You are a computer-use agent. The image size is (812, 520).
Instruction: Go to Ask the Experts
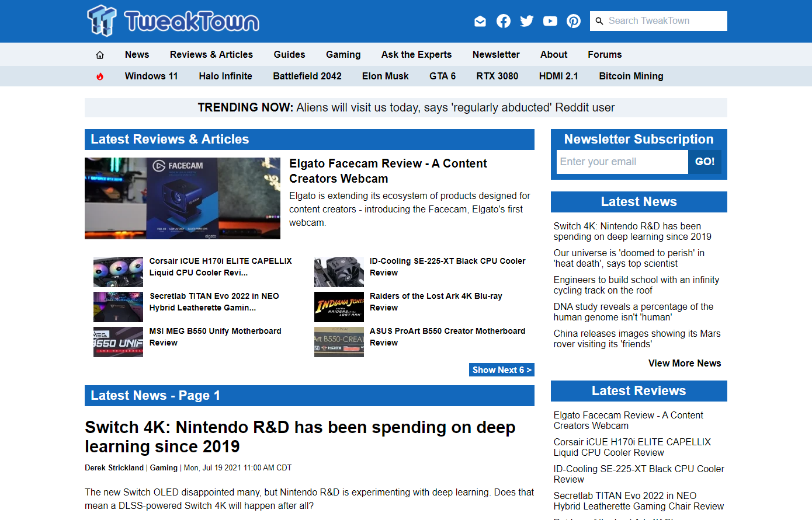click(417, 54)
